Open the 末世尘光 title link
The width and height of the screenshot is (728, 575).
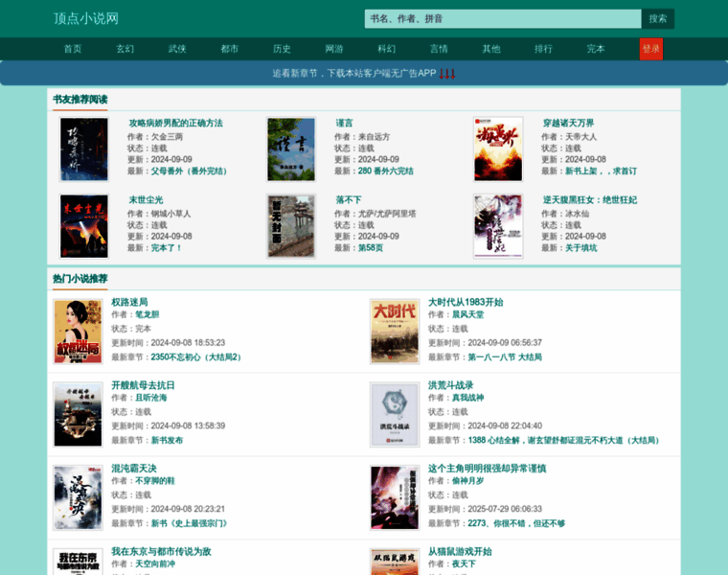click(x=146, y=200)
